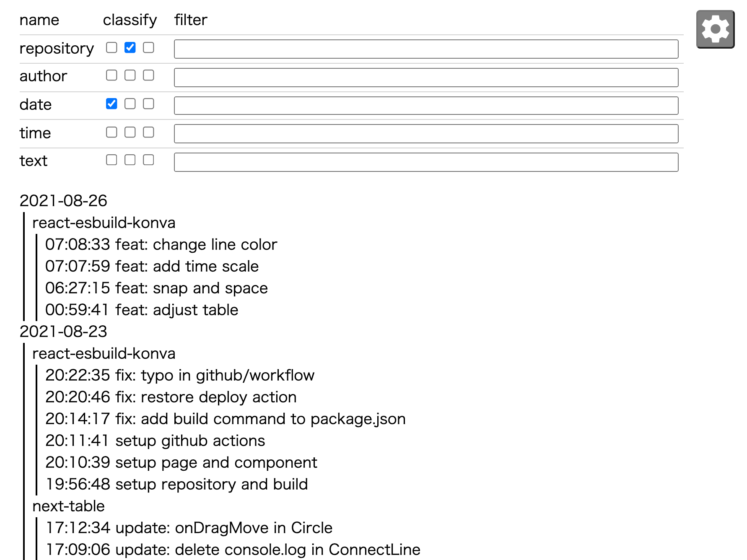
Task: Click into the author filter field
Action: click(x=426, y=78)
